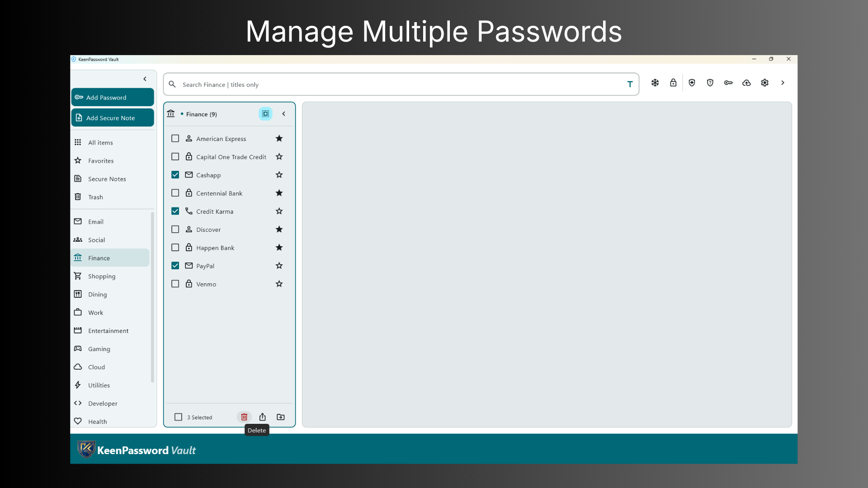This screenshot has height=488, width=868.
Task: Check the American Express checkbox
Action: point(175,139)
